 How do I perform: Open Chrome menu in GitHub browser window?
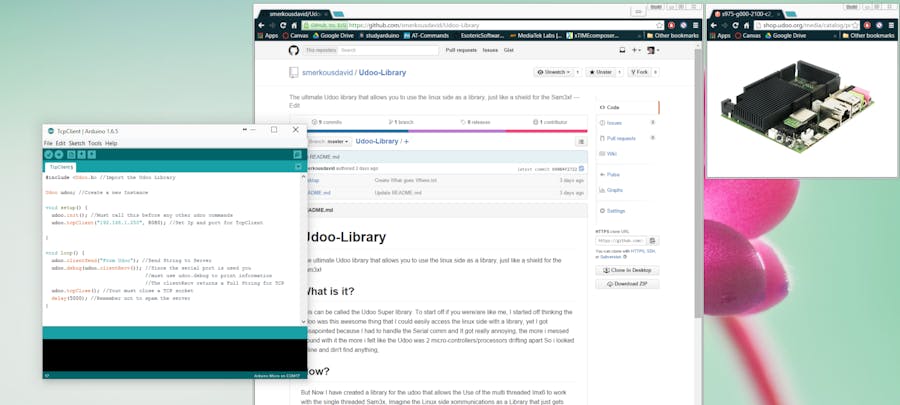point(696,25)
